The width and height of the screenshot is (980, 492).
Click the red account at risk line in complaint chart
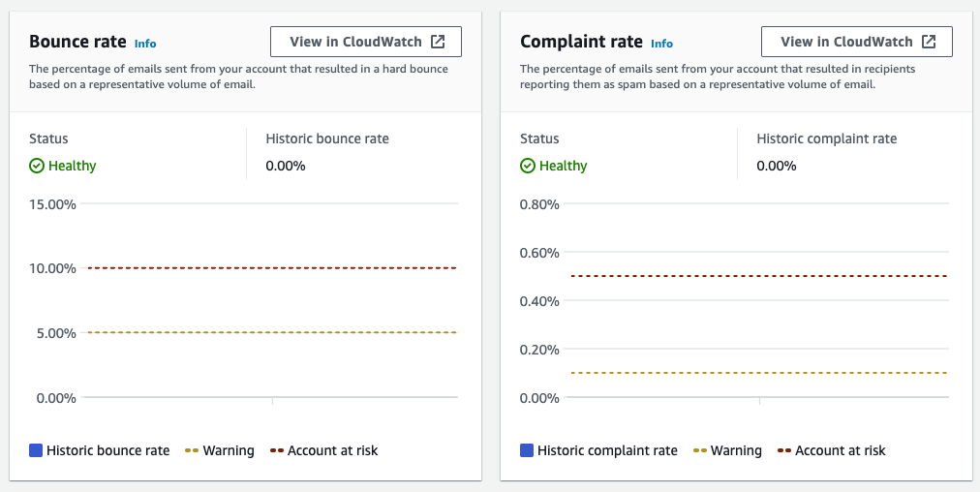click(762, 276)
